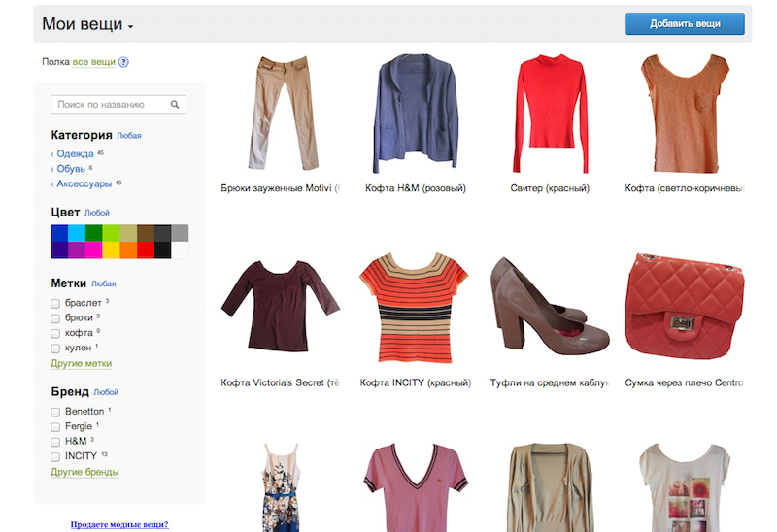Screen dimensions: 777x532
Task: Click the Сумка через плечо Centro title
Action: (685, 382)
